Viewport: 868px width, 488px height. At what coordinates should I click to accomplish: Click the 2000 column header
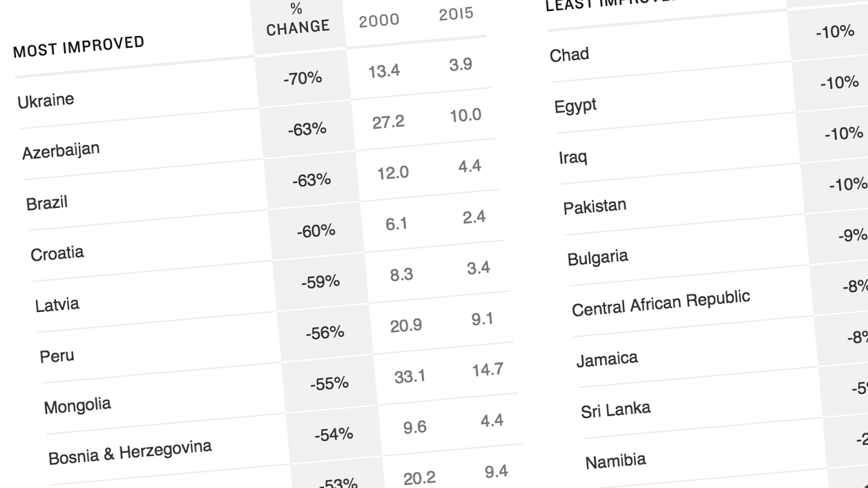[x=379, y=21]
